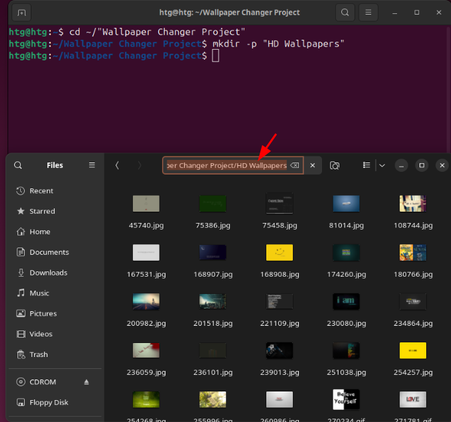The height and width of the screenshot is (422, 451).
Task: Select 180766.jpg thumbnail
Action: (x=413, y=252)
